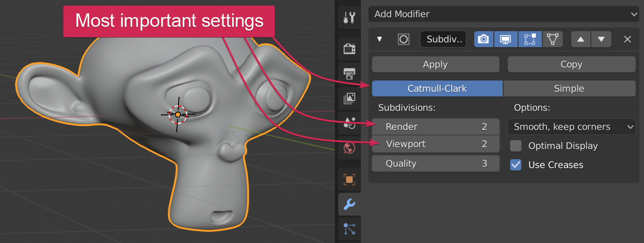Toggle the On Cage editing icon
Image resolution: width=644 pixels, height=243 pixels.
pyautogui.click(x=553, y=39)
